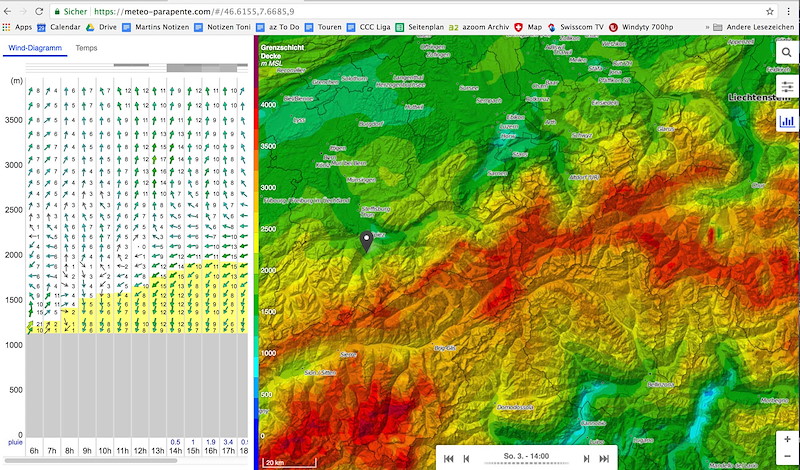The height and width of the screenshot is (470, 800).
Task: Open the Andere Lesezeichen folder
Action: coord(754,27)
